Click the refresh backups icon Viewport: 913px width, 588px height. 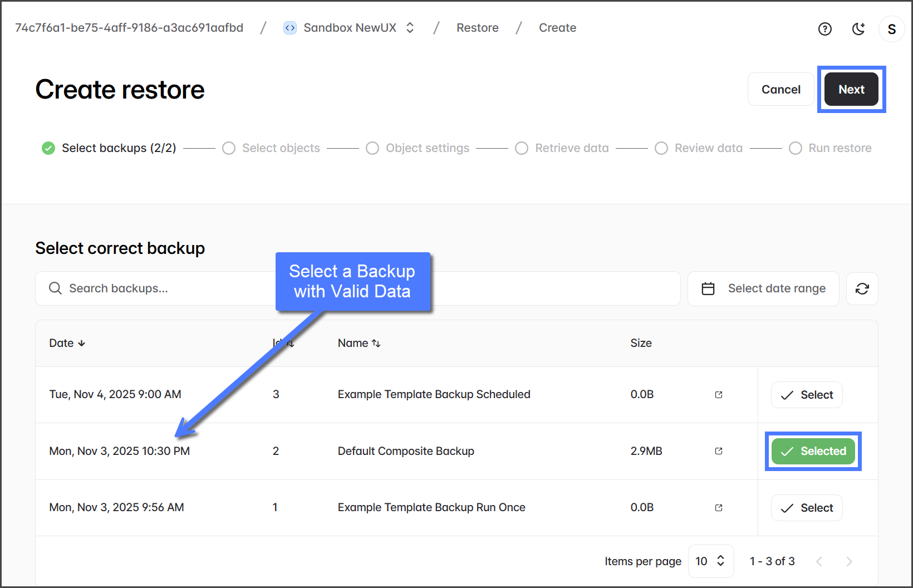(x=862, y=288)
